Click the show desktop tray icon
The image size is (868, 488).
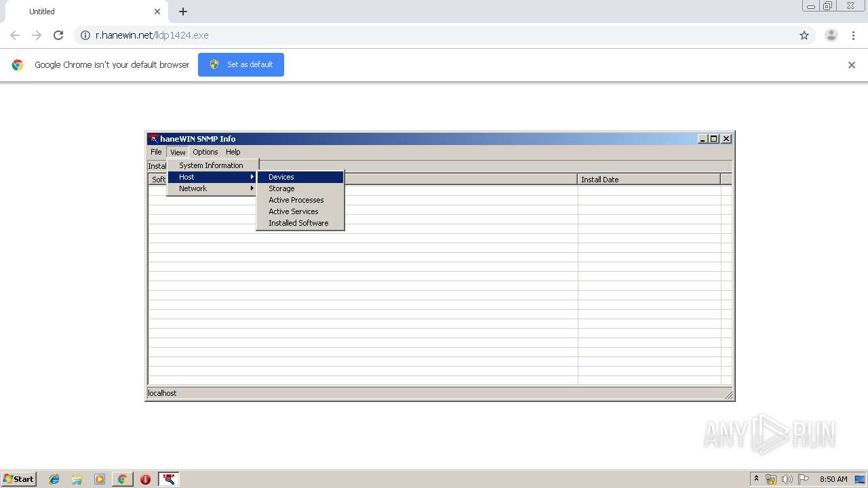860,479
